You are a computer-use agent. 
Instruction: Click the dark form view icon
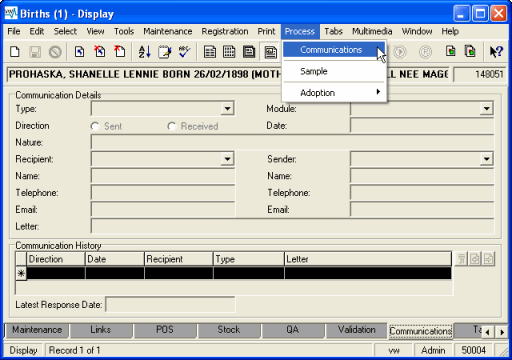pyautogui.click(x=249, y=52)
